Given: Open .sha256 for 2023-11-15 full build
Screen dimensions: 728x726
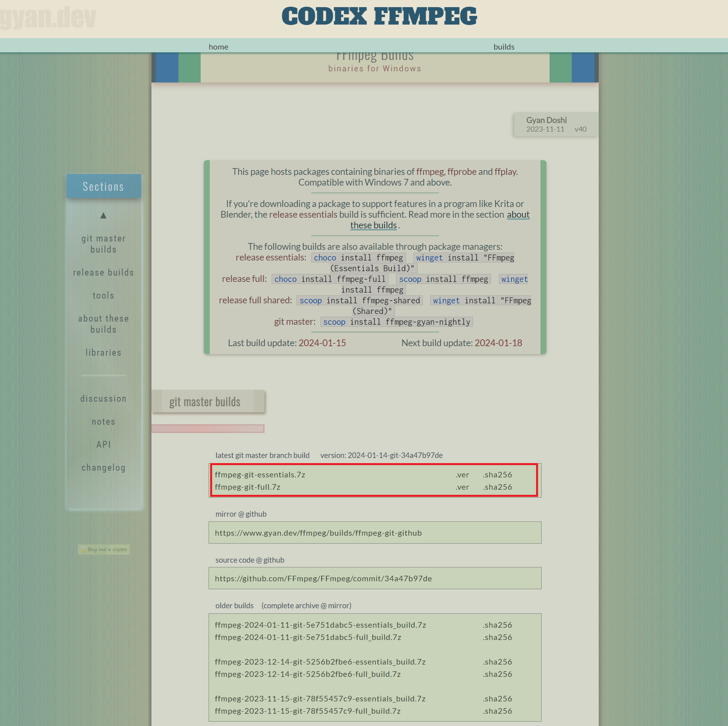Looking at the screenshot, I should click(498, 711).
